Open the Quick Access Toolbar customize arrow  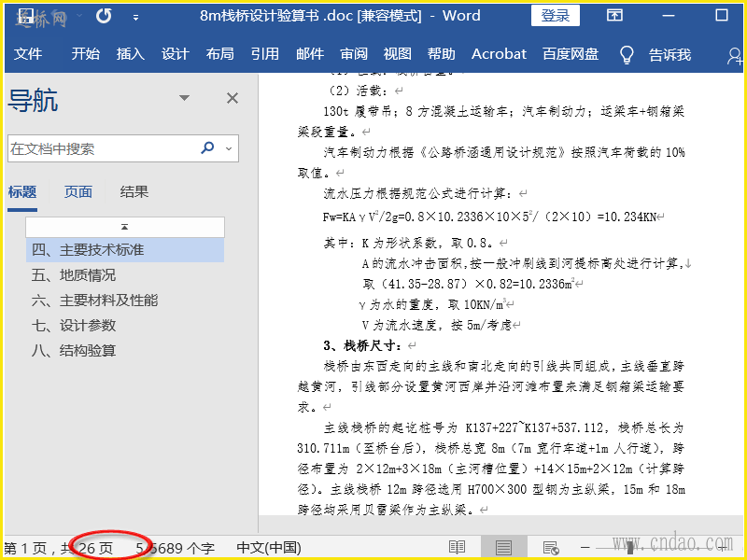point(135,18)
